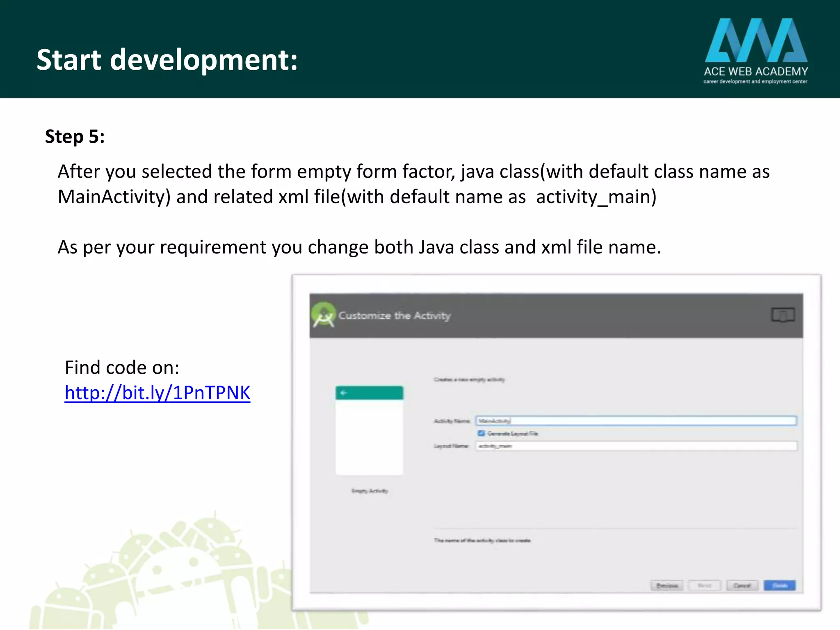Click the 'Find code on:' text
The width and height of the screenshot is (840, 630).
coord(122,367)
